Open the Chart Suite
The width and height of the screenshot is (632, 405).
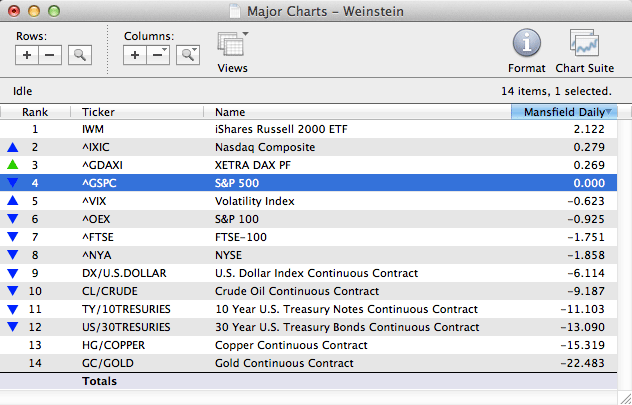584,45
